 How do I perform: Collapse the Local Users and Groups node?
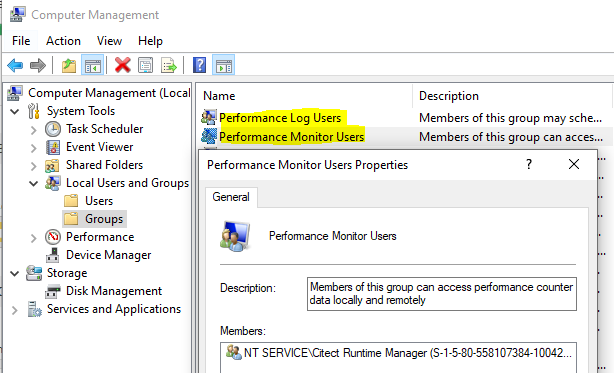click(34, 183)
